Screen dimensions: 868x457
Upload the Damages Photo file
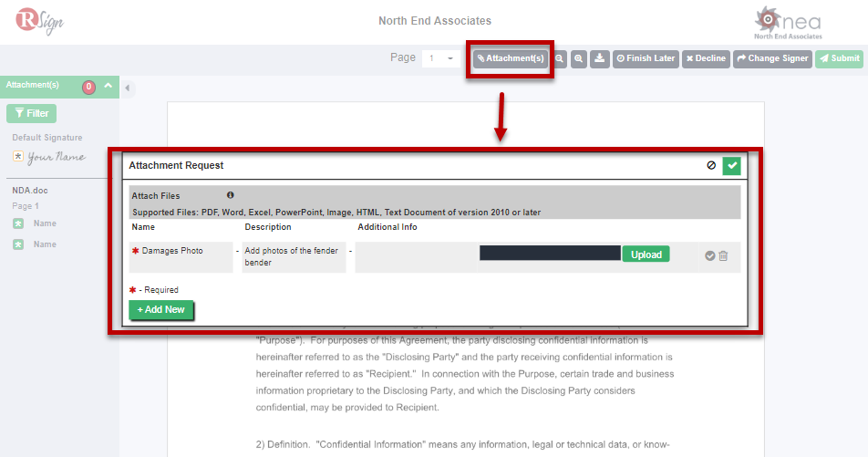[646, 254]
